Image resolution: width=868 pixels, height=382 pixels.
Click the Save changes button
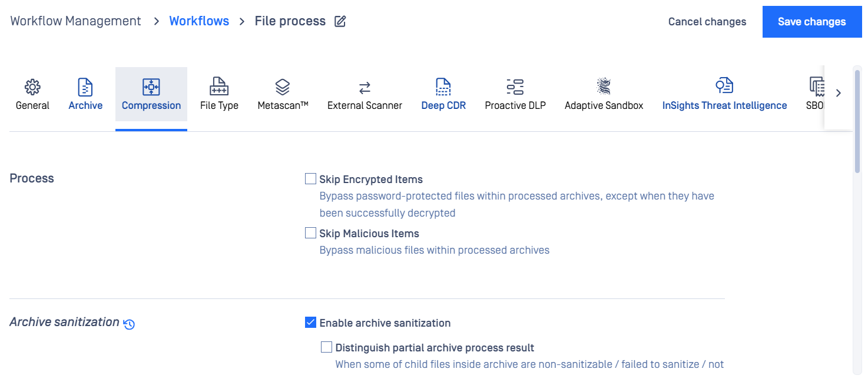tap(812, 22)
